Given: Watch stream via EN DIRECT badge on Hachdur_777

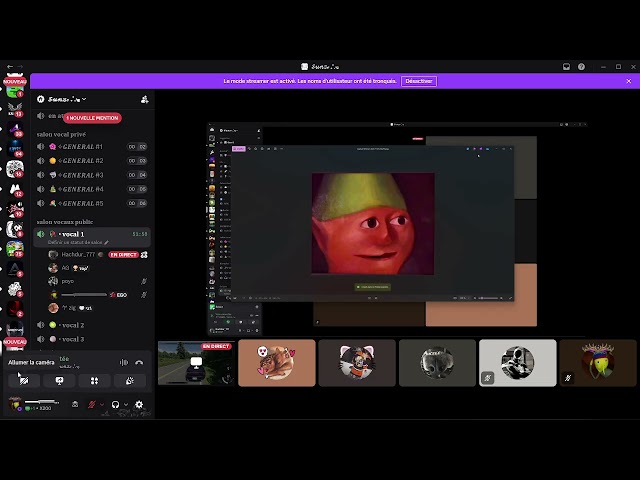Looking at the screenshot, I should pos(123,254).
